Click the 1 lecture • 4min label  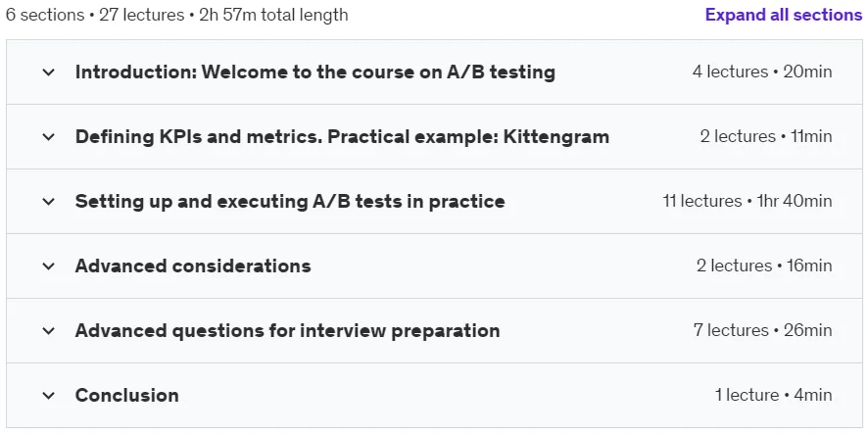pos(773,396)
